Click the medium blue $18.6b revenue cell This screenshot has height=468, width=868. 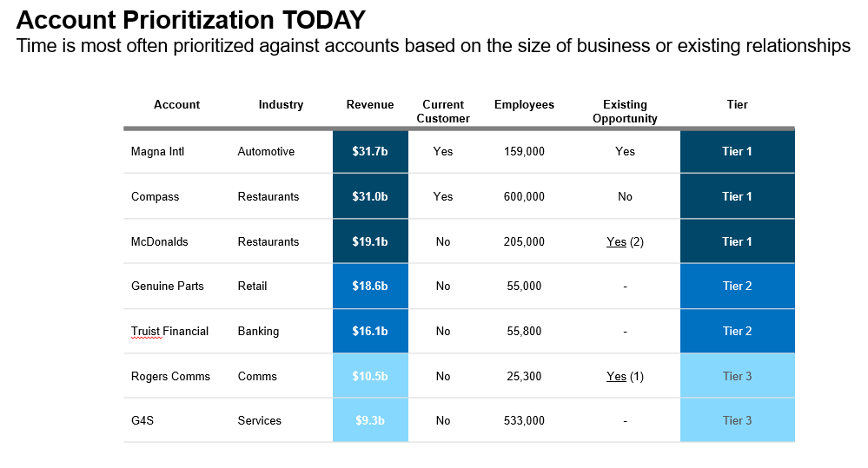[370, 286]
